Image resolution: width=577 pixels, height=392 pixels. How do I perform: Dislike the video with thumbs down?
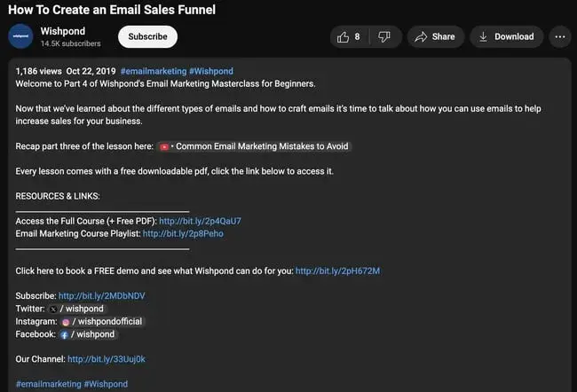(384, 36)
